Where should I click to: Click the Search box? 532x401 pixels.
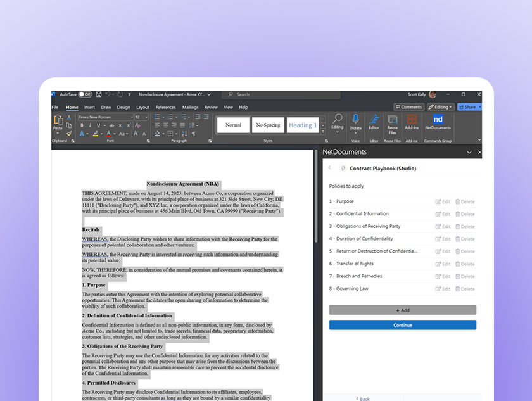tap(281, 94)
